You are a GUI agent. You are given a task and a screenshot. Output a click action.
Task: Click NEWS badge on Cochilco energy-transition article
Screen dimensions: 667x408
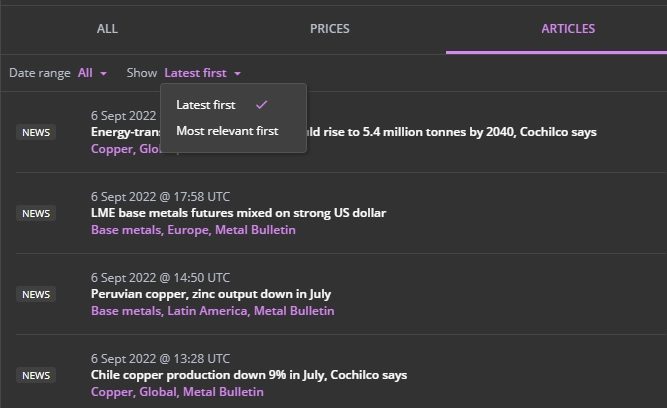coord(36,132)
